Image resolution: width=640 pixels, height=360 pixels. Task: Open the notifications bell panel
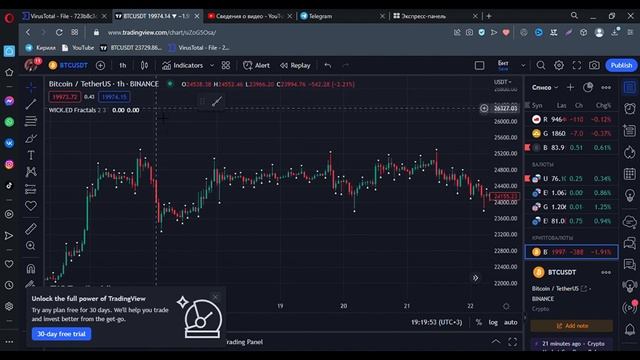[629, 329]
